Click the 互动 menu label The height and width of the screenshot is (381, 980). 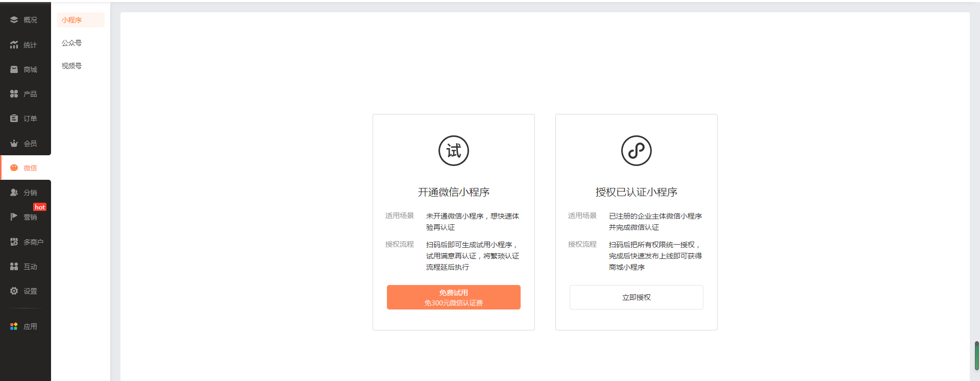pyautogui.click(x=30, y=267)
